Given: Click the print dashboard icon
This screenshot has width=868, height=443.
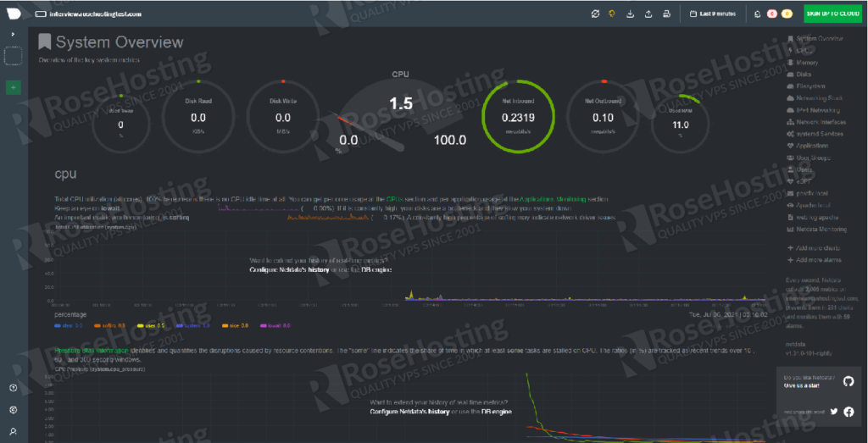Looking at the screenshot, I should [667, 14].
